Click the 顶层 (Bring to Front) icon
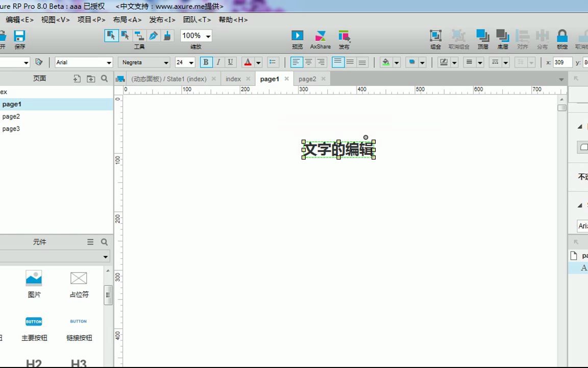 point(482,36)
